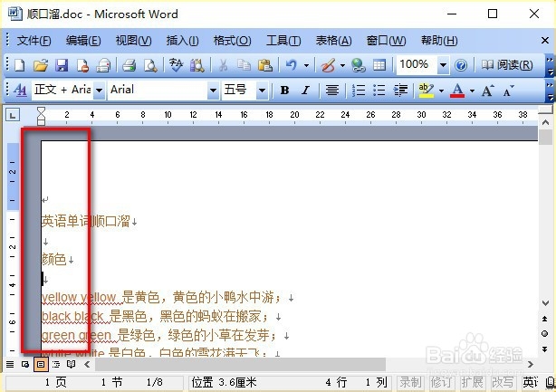Click the E-mail send icon
Screen dimensions: 556x392
point(103,65)
